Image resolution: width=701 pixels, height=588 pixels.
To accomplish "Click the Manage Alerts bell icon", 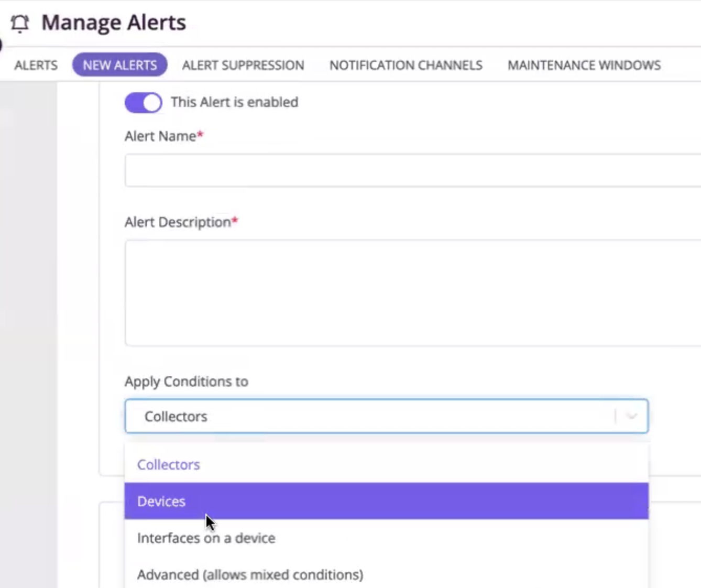I will coord(20,24).
